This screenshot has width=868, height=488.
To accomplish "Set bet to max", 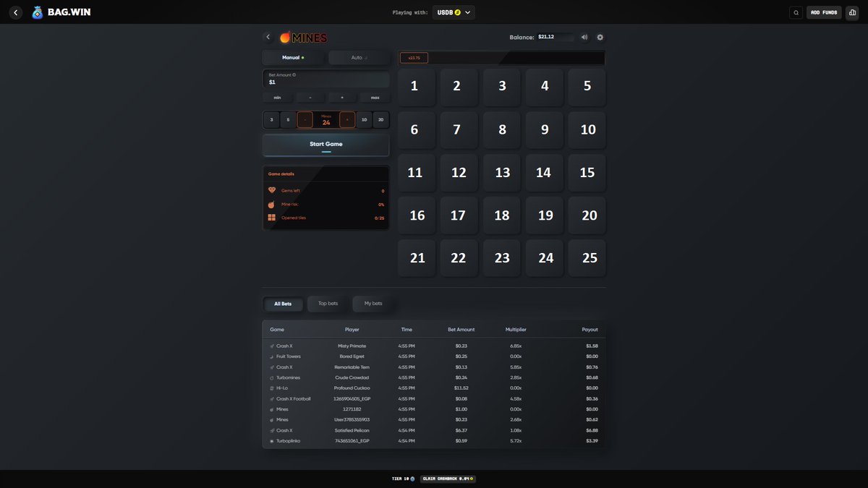I will (375, 98).
